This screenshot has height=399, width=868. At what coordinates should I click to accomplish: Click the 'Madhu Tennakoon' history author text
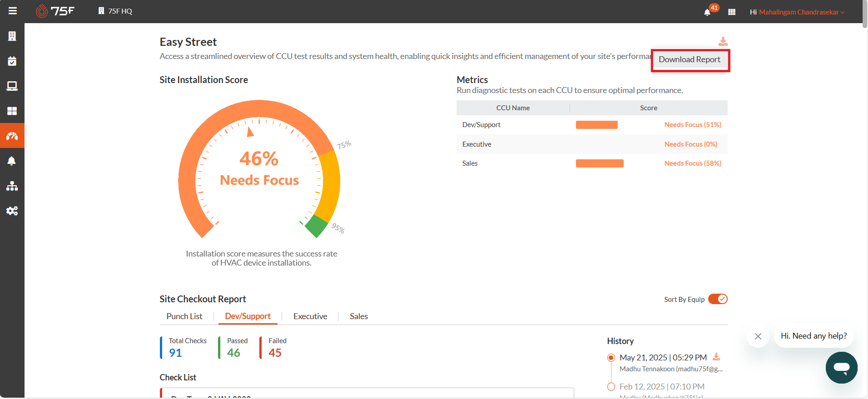671,369
